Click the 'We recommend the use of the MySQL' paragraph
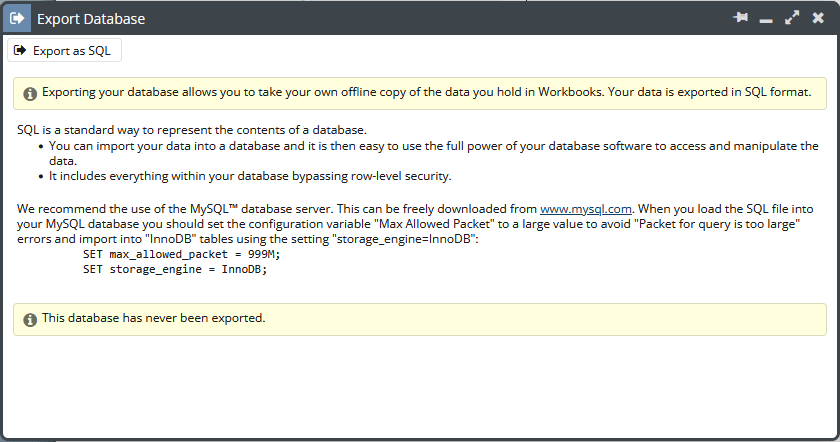Image resolution: width=840 pixels, height=442 pixels. tap(415, 224)
